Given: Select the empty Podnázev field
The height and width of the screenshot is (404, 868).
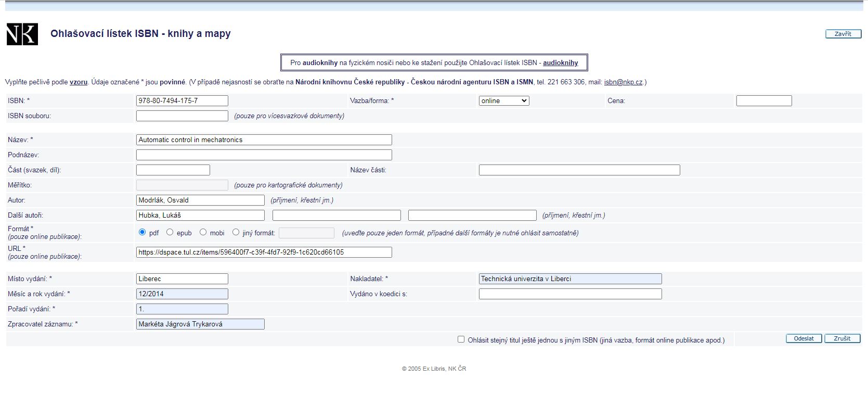Looking at the screenshot, I should 264,155.
